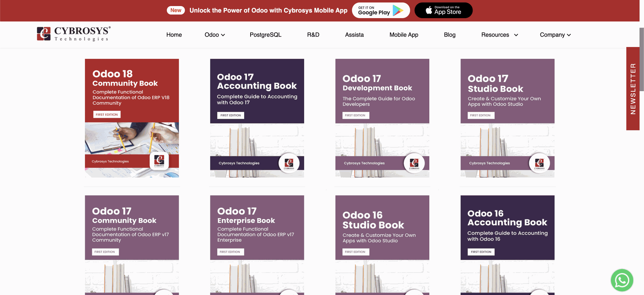Open the Odoo 17 Enterprise Book cover

257,245
